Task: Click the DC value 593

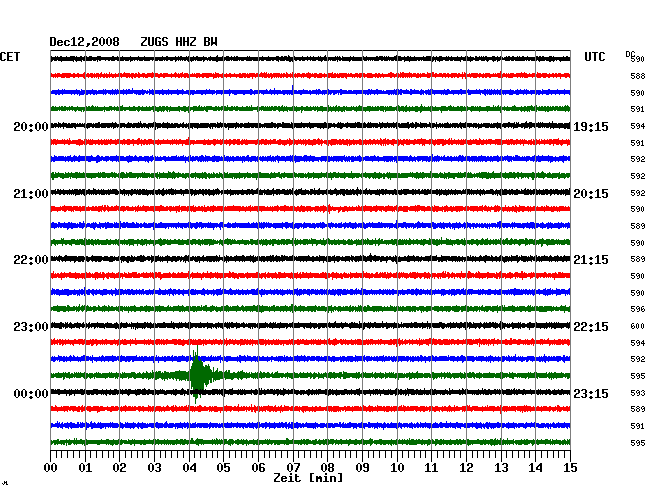Action: pos(638,393)
